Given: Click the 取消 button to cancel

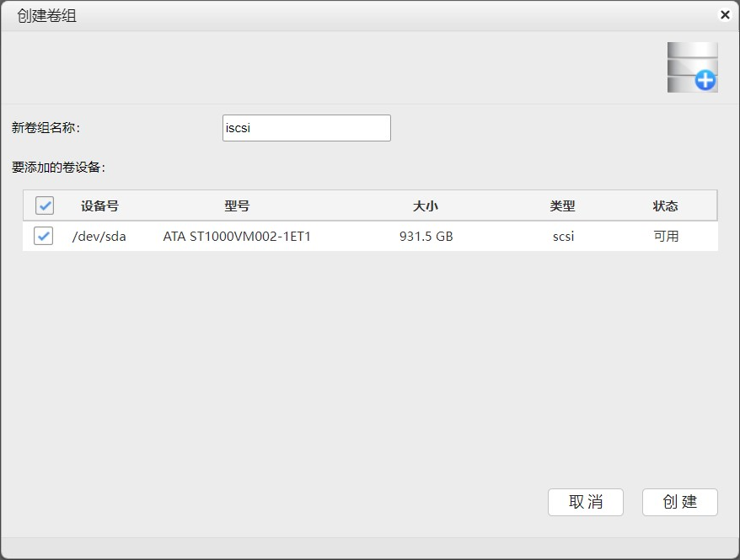Looking at the screenshot, I should pos(585,502).
